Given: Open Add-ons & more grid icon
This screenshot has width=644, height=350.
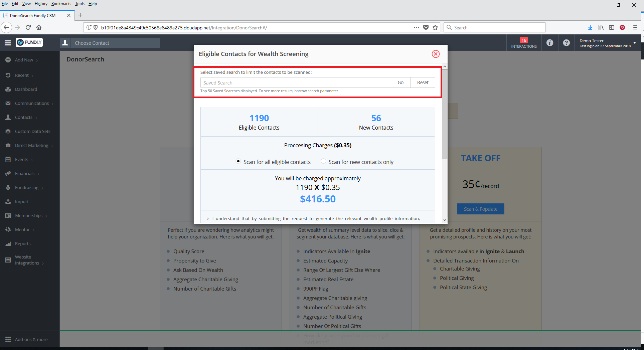Looking at the screenshot, I should tap(8, 339).
